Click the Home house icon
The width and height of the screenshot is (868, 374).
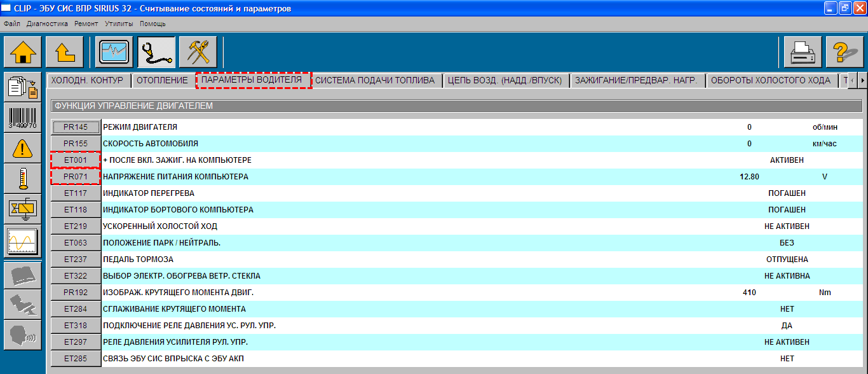[23, 52]
